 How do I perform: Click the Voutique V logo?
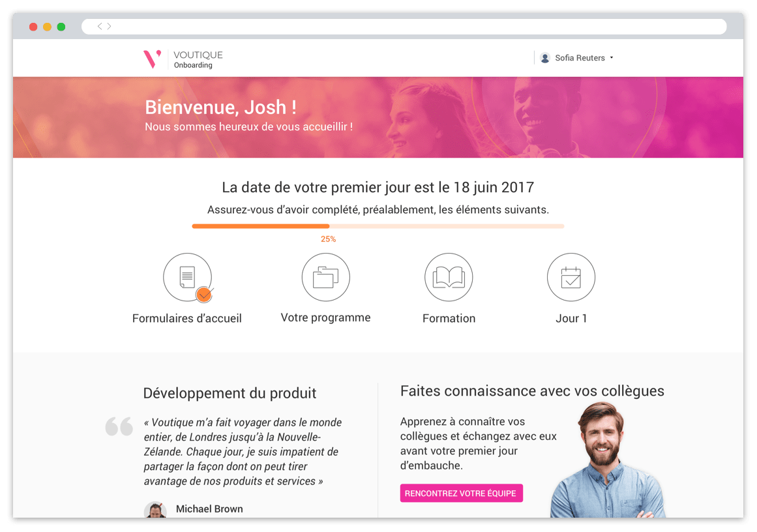click(152, 59)
